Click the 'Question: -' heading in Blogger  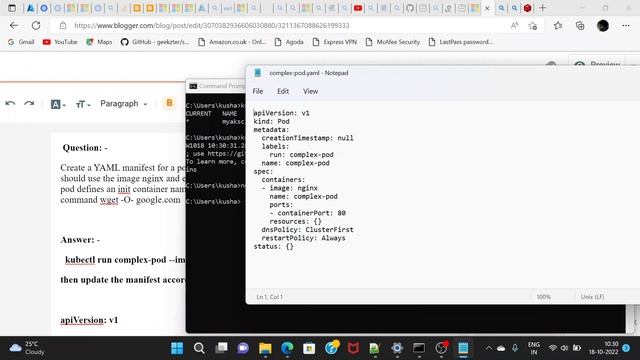point(85,148)
